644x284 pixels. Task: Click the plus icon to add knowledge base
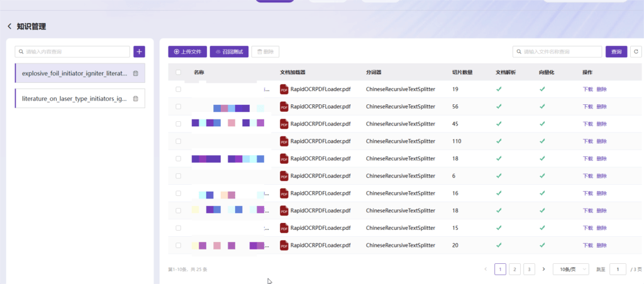(139, 52)
